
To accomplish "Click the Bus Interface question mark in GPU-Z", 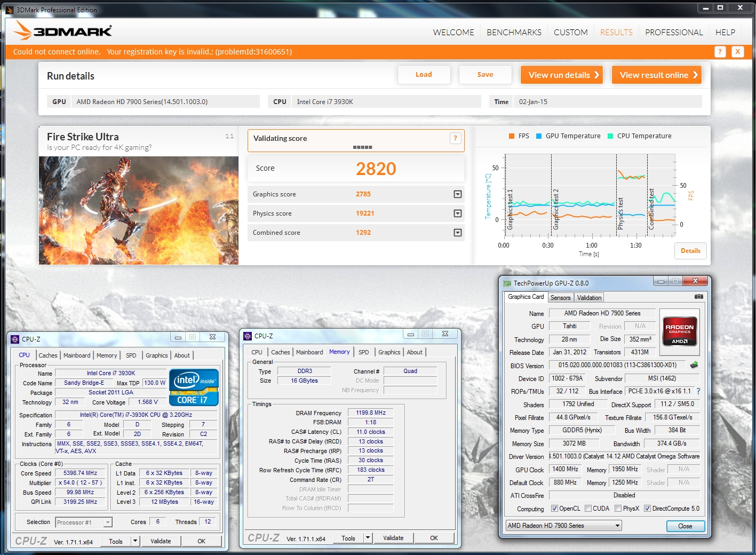I will pos(698,391).
